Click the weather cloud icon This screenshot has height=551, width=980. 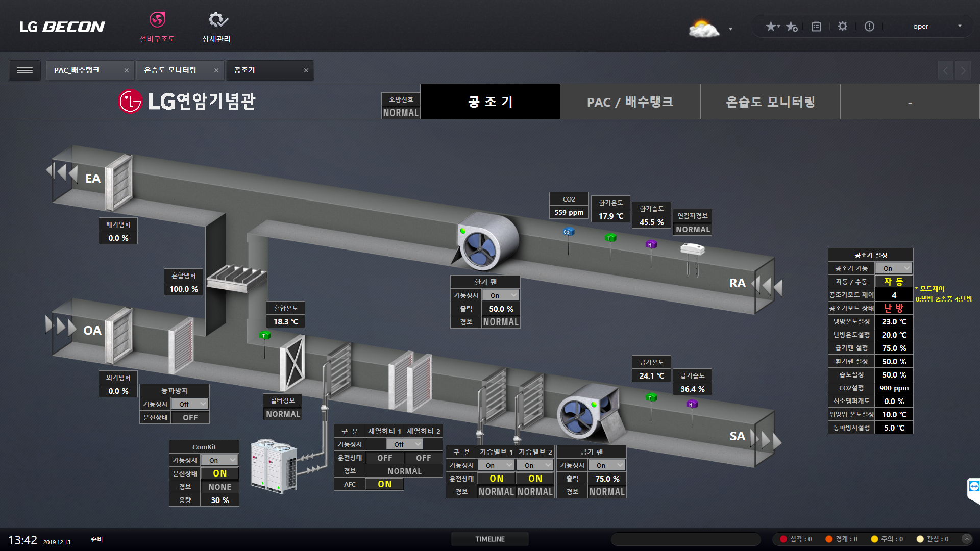point(703,29)
